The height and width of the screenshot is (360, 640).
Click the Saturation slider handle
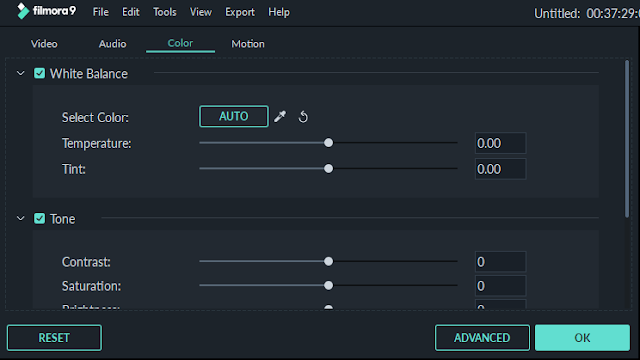328,285
